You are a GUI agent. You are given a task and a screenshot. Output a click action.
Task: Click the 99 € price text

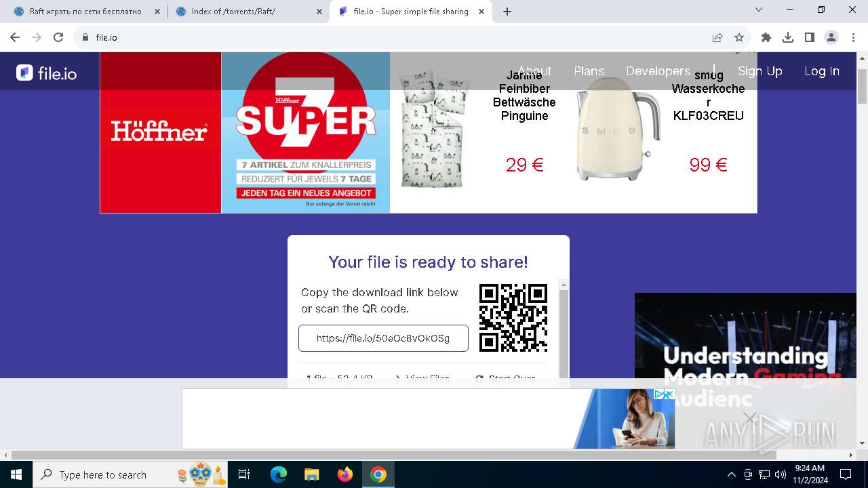(x=708, y=165)
